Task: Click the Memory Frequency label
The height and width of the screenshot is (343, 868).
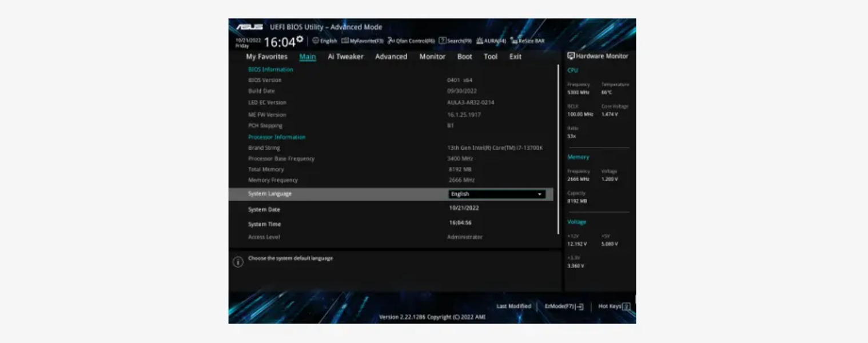Action: point(273,181)
